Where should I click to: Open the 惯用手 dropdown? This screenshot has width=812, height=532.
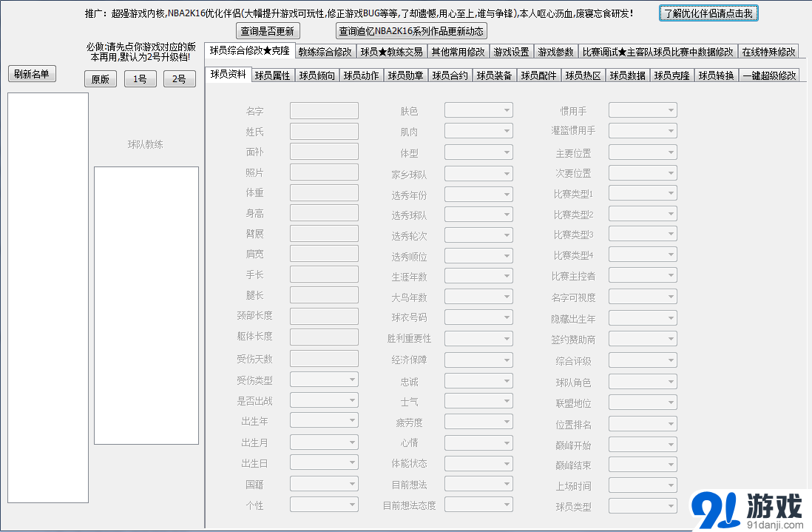pos(643,110)
